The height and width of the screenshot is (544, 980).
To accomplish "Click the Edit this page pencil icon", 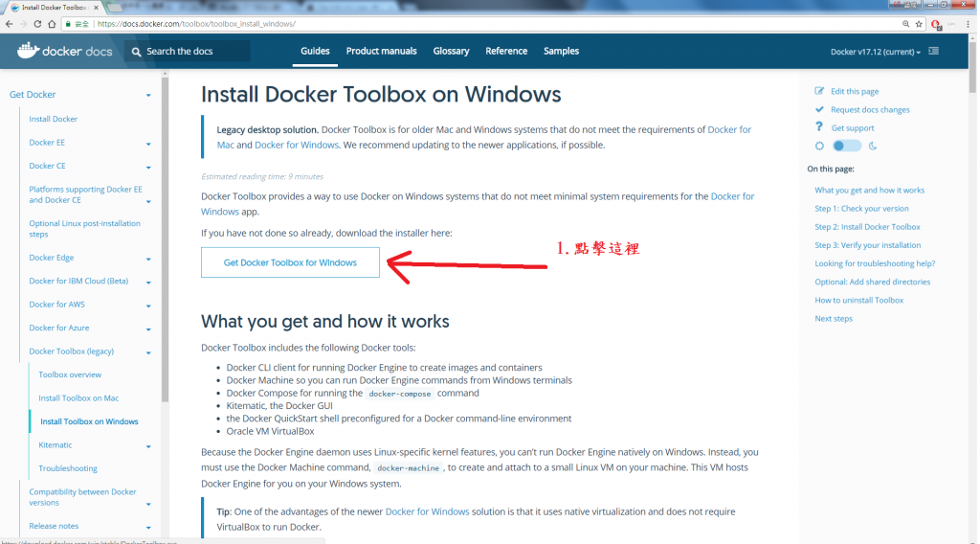I will pos(819,91).
